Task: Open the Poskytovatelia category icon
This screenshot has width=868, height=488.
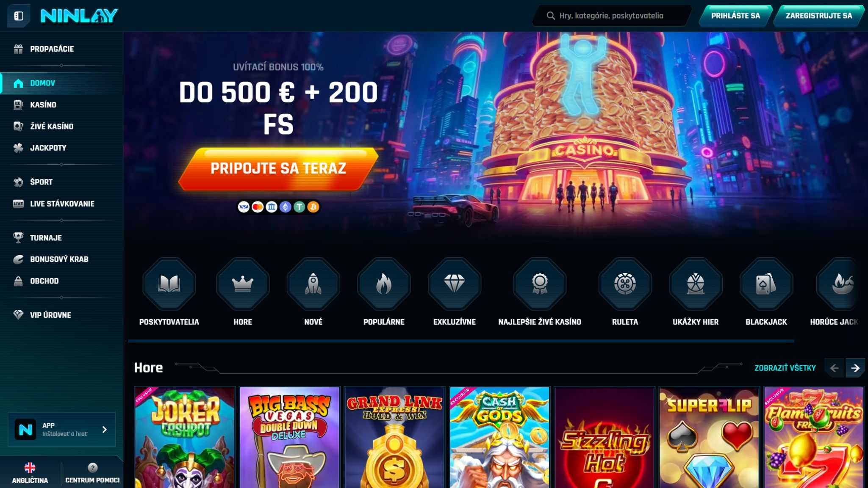Action: [x=169, y=284]
